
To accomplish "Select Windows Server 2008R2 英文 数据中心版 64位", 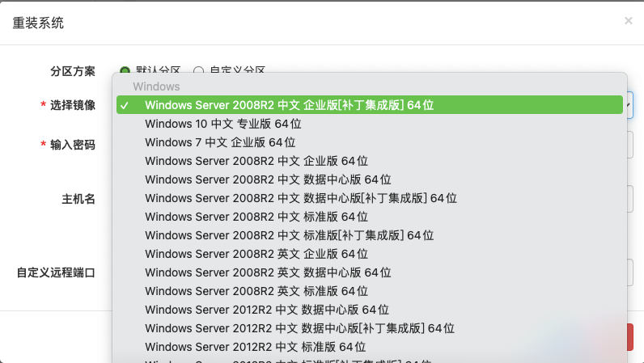I will 370,272.
